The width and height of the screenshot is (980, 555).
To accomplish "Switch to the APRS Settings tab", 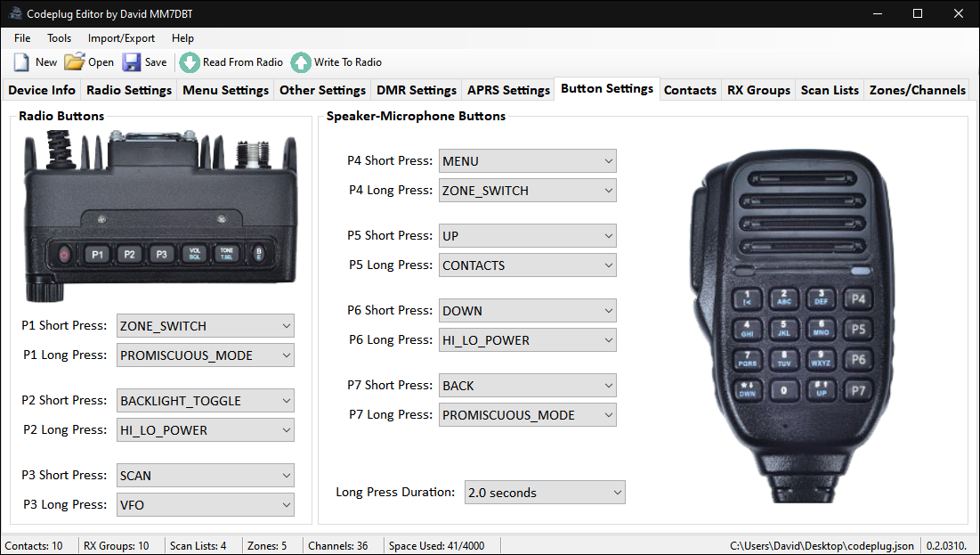I will [507, 89].
